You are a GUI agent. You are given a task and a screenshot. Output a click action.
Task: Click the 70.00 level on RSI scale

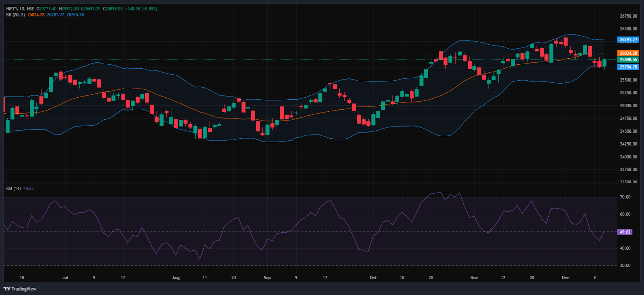[x=625, y=197]
